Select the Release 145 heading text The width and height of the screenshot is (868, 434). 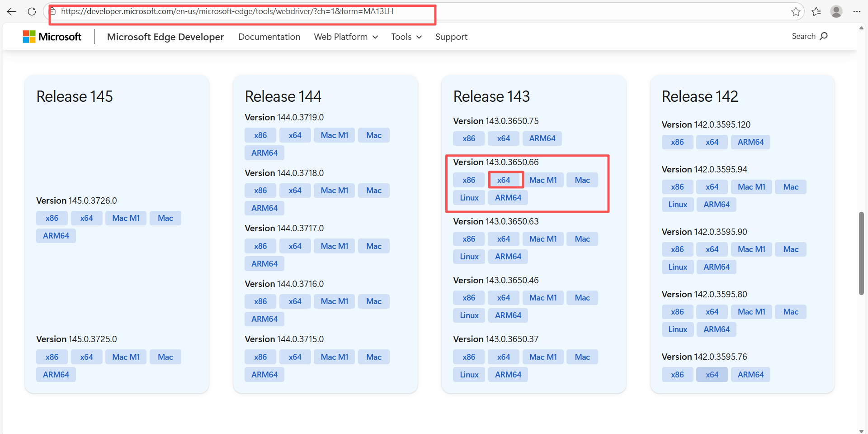click(75, 96)
